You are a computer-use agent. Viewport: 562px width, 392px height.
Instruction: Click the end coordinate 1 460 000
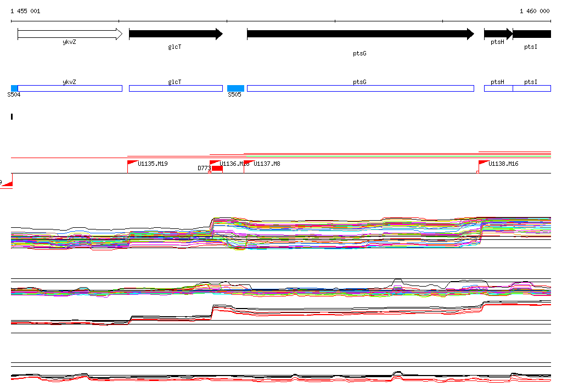(x=535, y=11)
